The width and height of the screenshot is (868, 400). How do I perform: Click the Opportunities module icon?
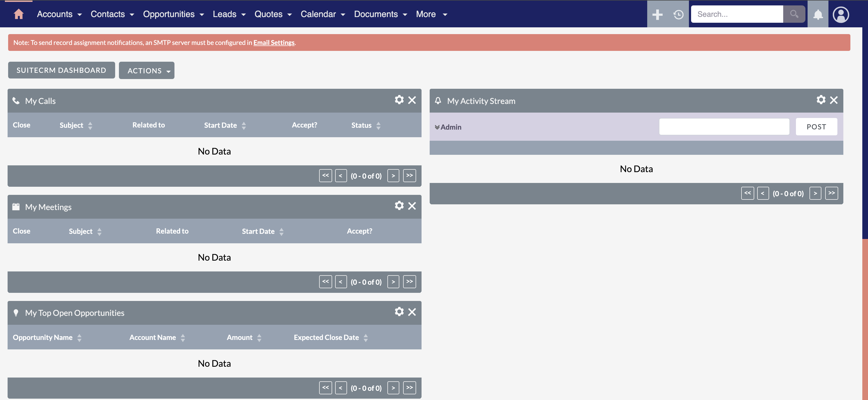(x=168, y=14)
